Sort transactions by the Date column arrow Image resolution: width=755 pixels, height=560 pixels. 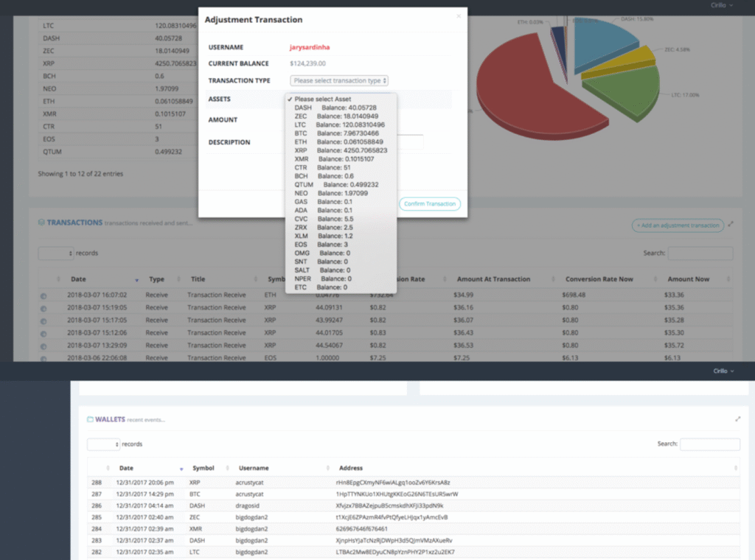[136, 280]
